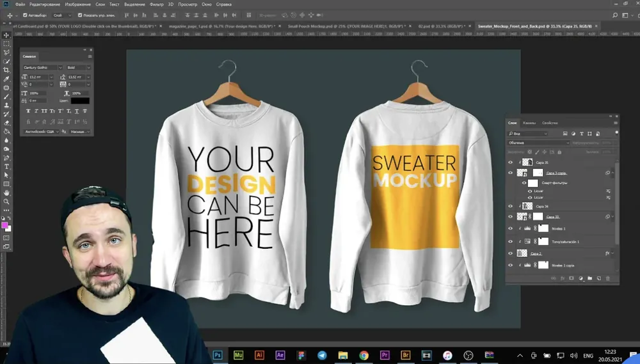Switch to the Каналы tab
Viewport: 640px width, 364px height.
529,123
